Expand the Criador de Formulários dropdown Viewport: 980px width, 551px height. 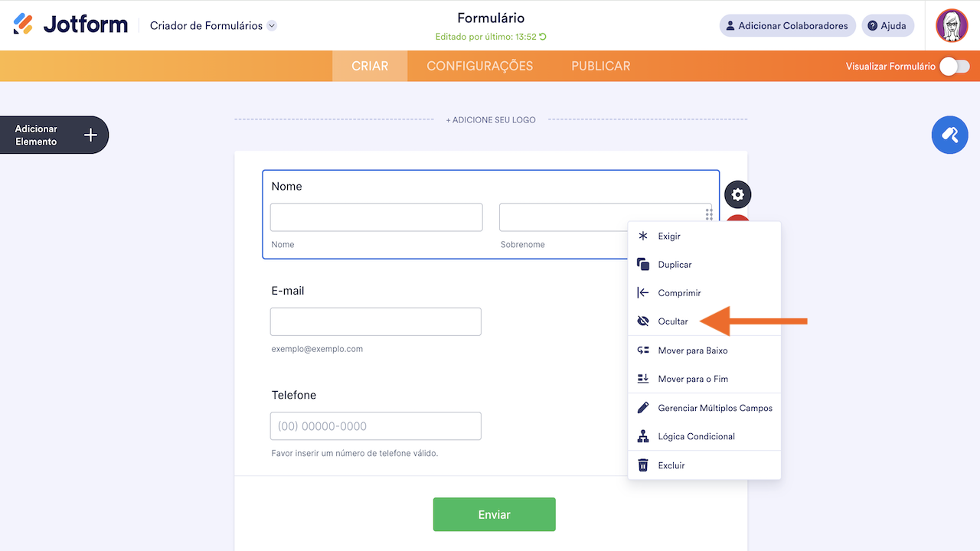[x=272, y=26]
